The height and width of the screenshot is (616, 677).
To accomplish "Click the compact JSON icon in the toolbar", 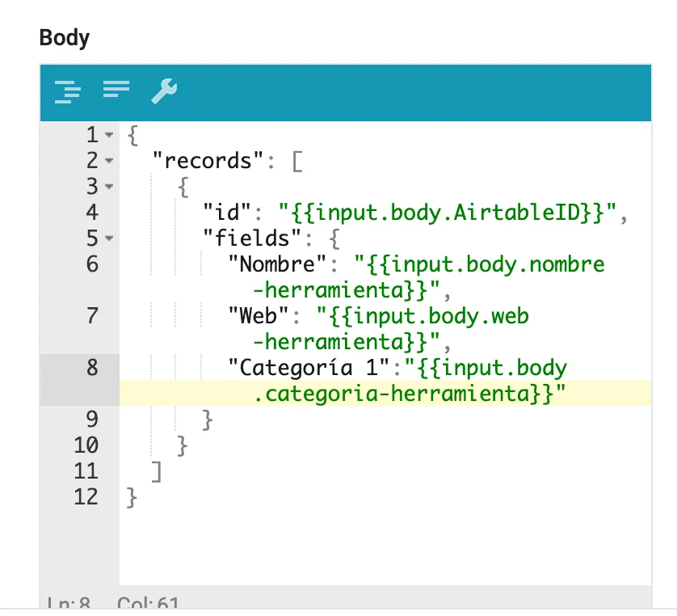I will (x=116, y=90).
